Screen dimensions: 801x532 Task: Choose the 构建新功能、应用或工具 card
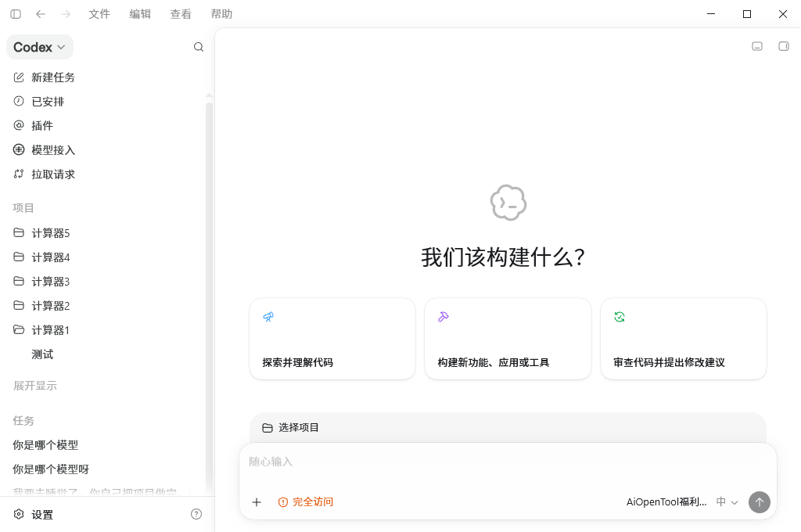point(508,339)
